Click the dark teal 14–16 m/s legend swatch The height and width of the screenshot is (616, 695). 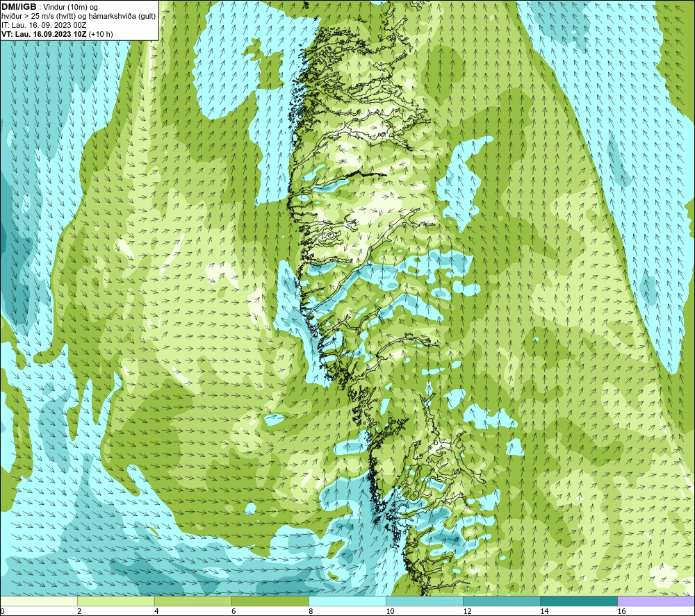[x=579, y=601]
